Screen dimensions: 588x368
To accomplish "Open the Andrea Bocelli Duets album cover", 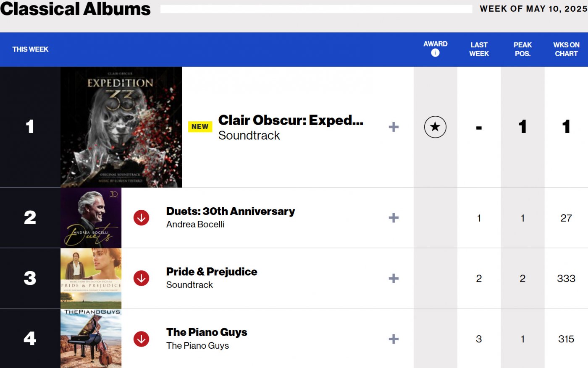I will (x=91, y=218).
